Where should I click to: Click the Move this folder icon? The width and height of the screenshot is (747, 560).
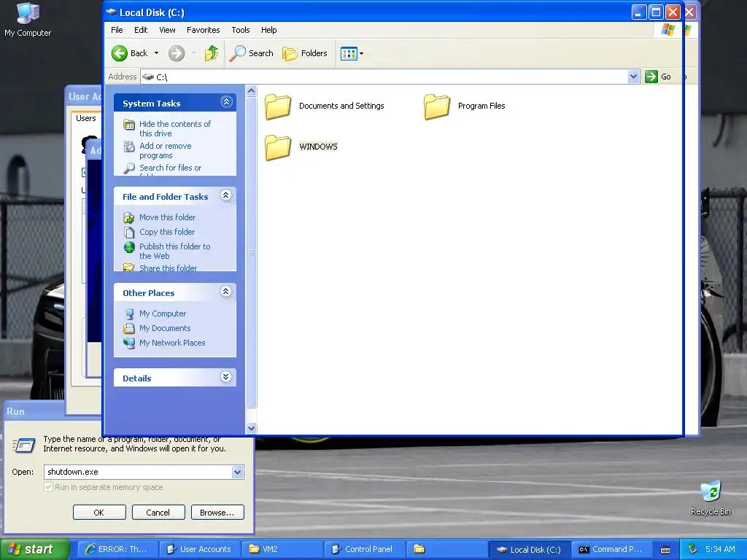pyautogui.click(x=129, y=217)
